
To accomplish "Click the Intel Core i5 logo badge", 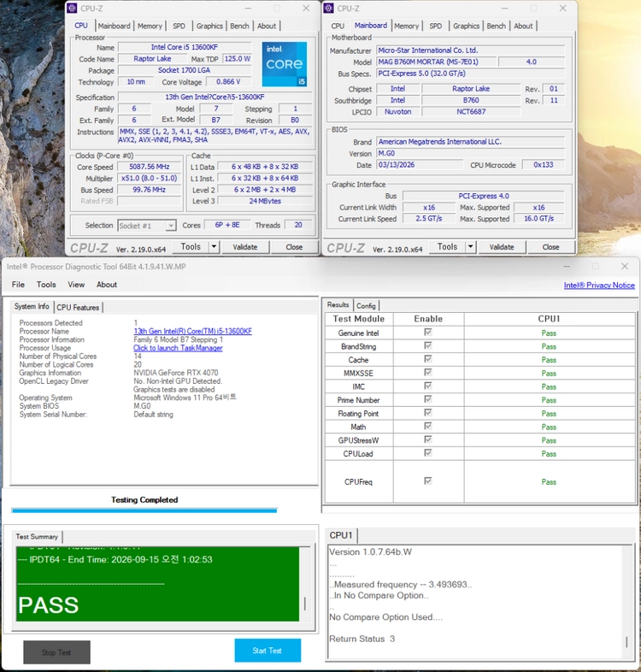I will coord(285,64).
